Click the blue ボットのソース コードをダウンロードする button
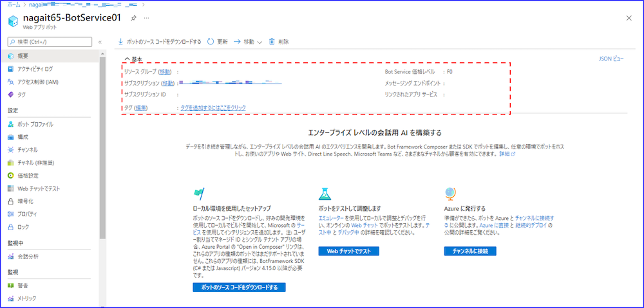 pos(239,287)
